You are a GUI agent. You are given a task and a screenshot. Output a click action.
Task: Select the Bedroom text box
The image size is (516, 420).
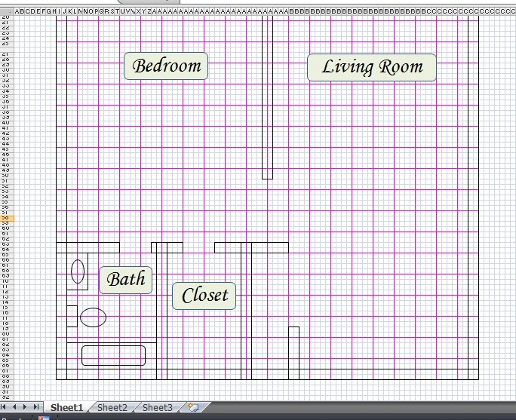pos(166,66)
